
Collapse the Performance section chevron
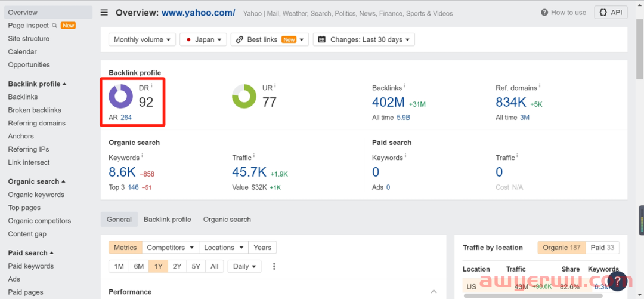click(x=434, y=292)
